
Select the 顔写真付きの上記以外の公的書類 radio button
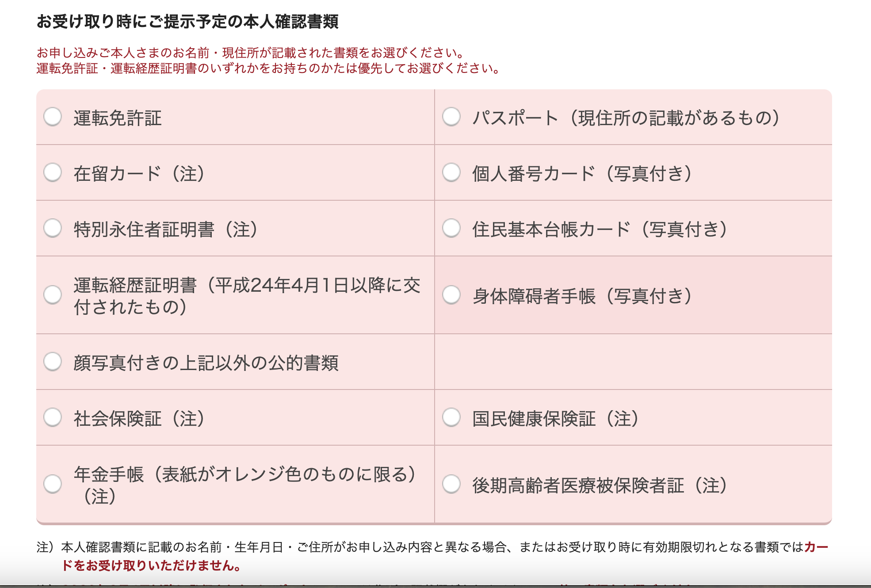53,362
